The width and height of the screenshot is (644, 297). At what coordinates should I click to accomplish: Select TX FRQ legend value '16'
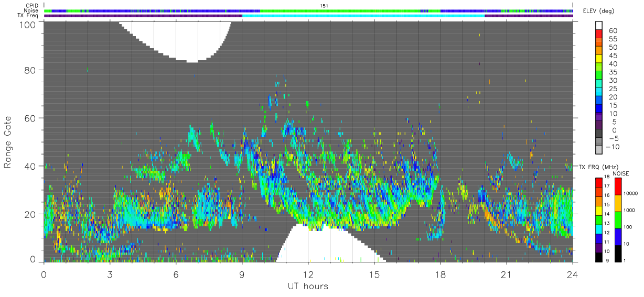(607, 196)
